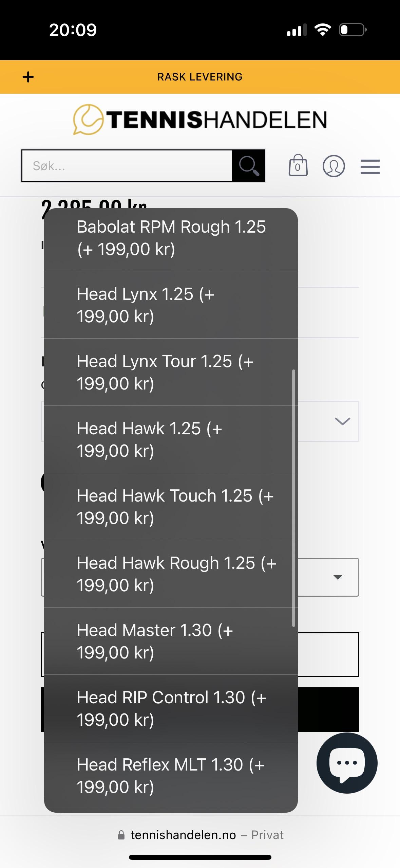The height and width of the screenshot is (868, 400).
Task: Select Babolat RPM Rough 1.25 option
Action: click(171, 238)
